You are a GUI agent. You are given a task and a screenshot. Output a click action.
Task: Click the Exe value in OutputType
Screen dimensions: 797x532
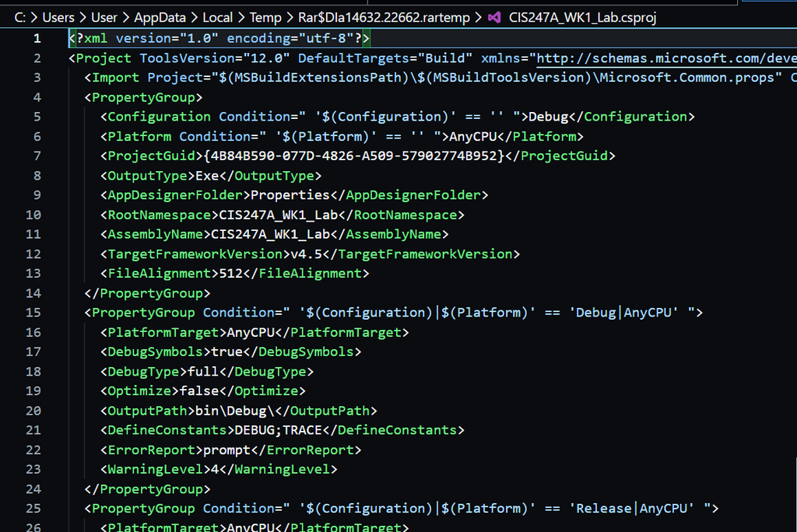[x=207, y=176]
